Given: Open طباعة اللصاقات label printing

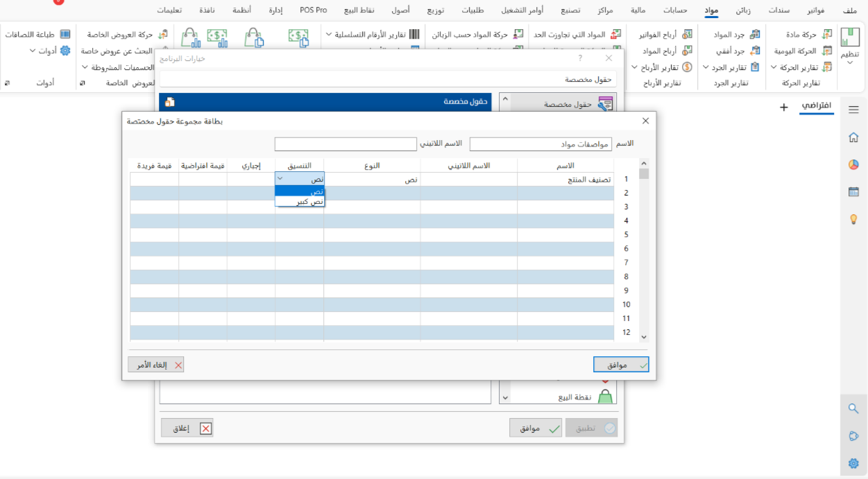Looking at the screenshot, I should click(x=37, y=34).
